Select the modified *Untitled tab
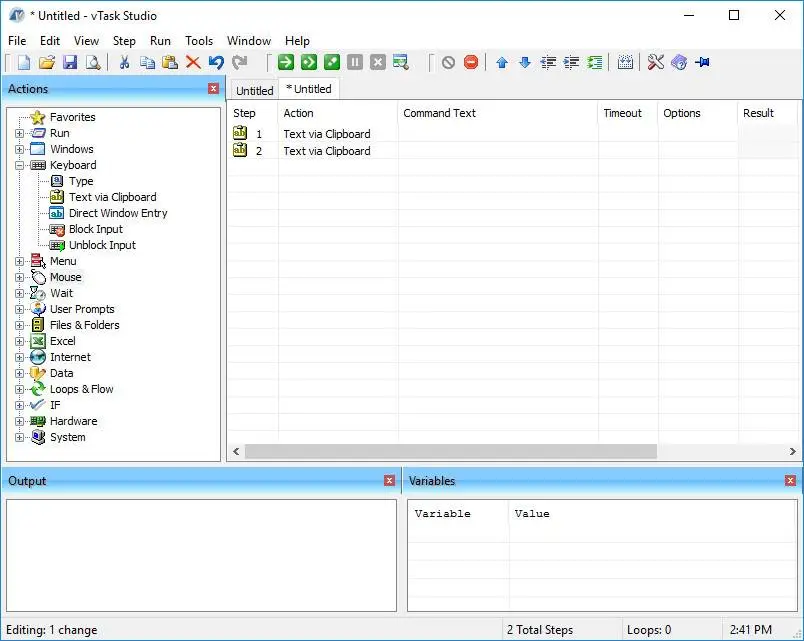This screenshot has width=804, height=641. (309, 89)
